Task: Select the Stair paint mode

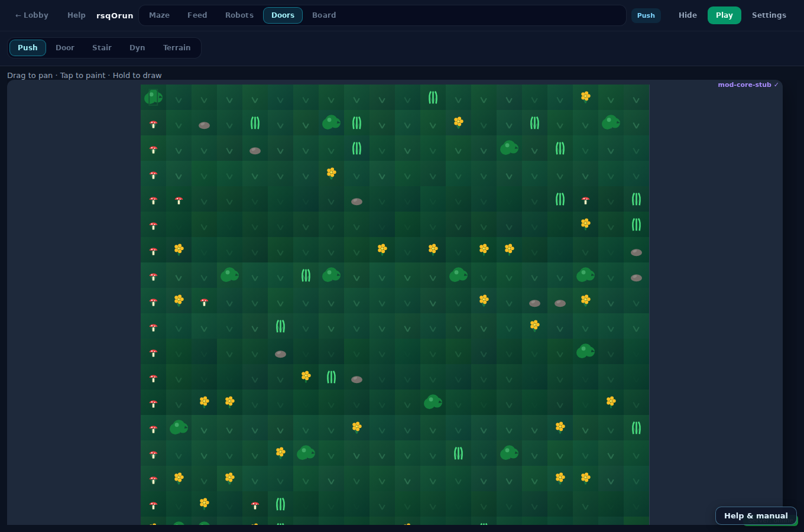Action: click(x=102, y=48)
